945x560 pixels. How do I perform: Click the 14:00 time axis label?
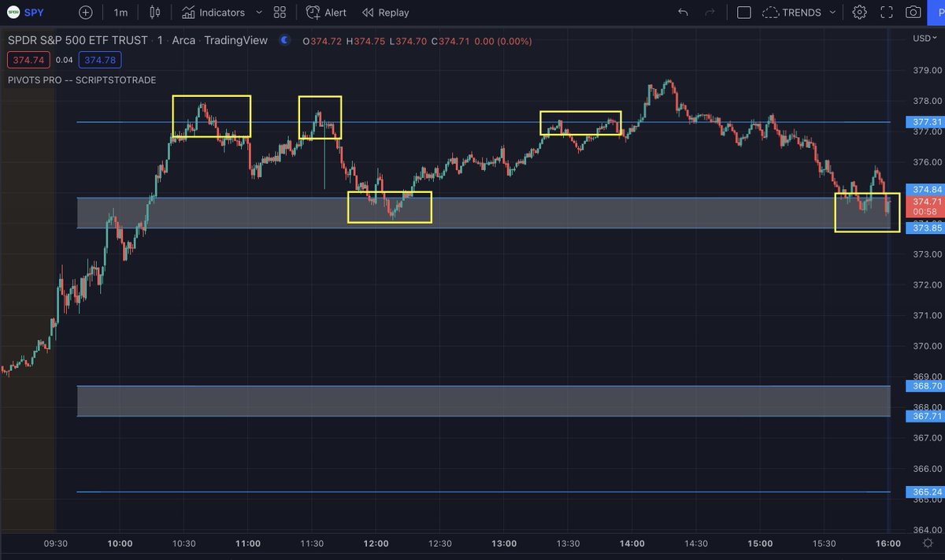coord(632,543)
